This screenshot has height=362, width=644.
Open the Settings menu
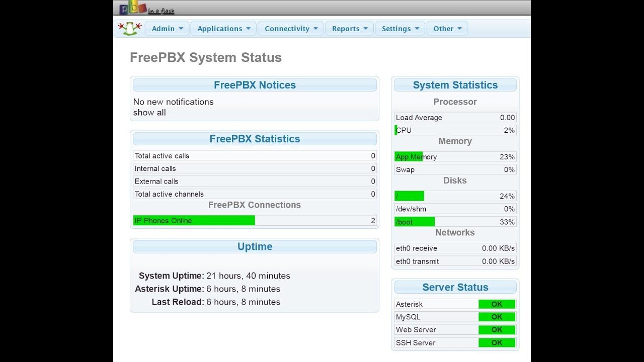click(400, 29)
